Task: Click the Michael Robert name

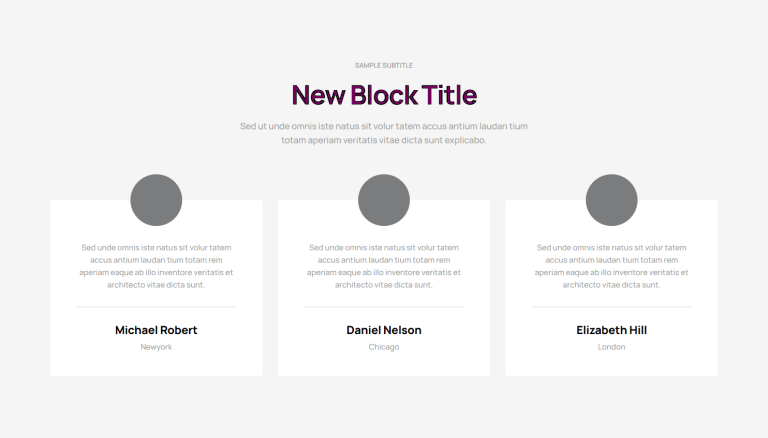Action: tap(156, 330)
